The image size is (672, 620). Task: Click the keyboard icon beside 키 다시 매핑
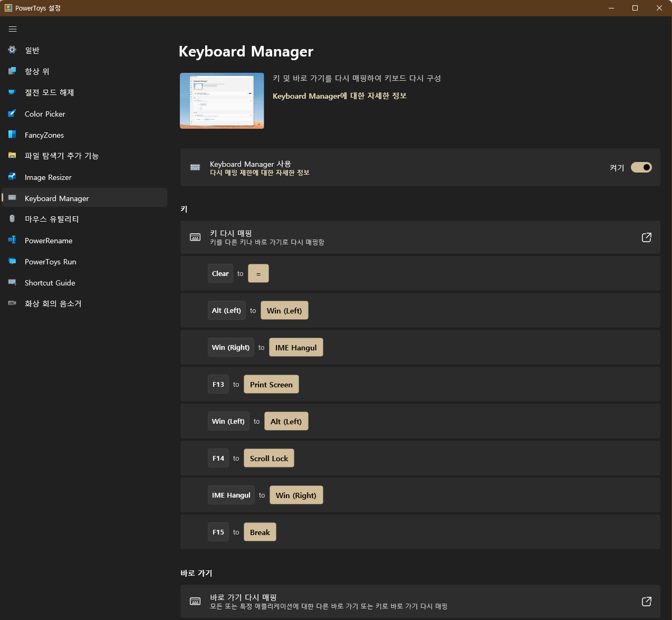pyautogui.click(x=195, y=237)
